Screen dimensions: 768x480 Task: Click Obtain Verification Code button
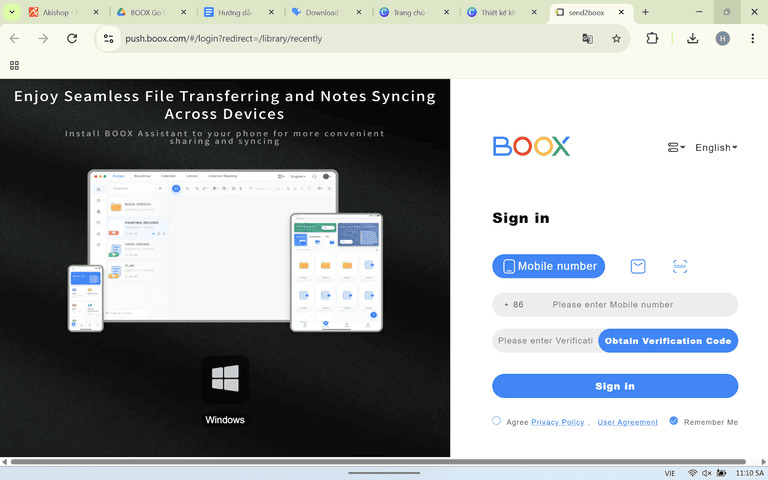(668, 340)
